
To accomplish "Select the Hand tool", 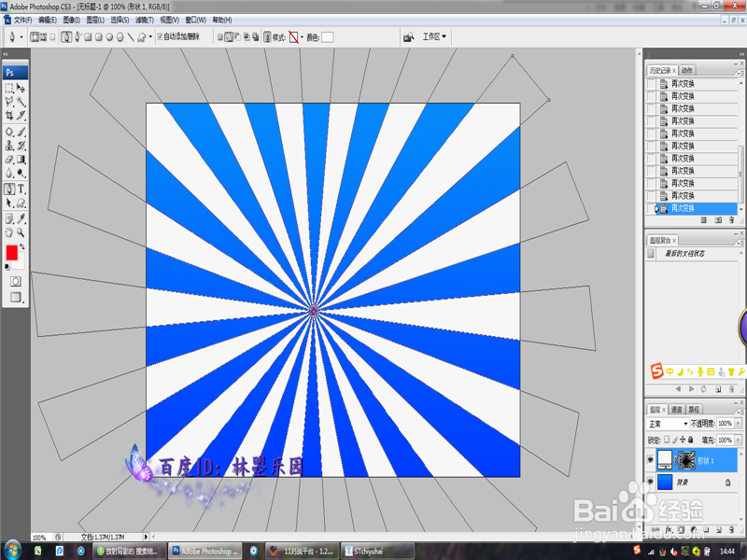I will point(9,232).
